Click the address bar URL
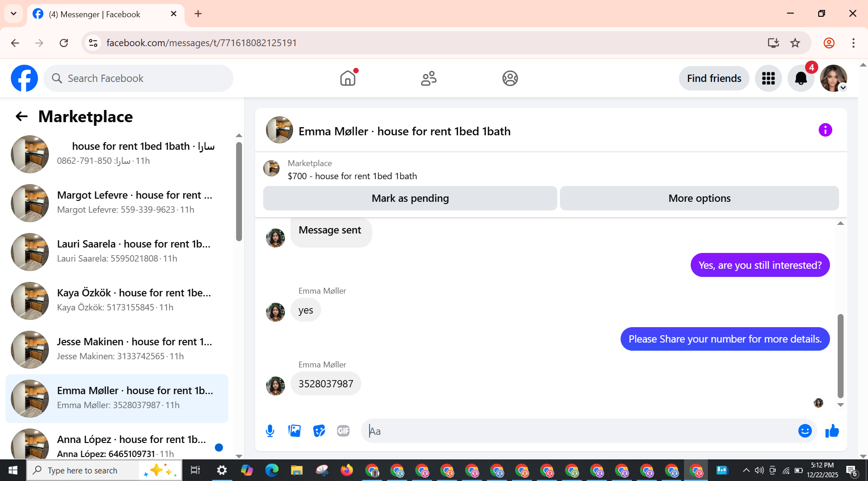The width and height of the screenshot is (868, 481). coord(201,43)
